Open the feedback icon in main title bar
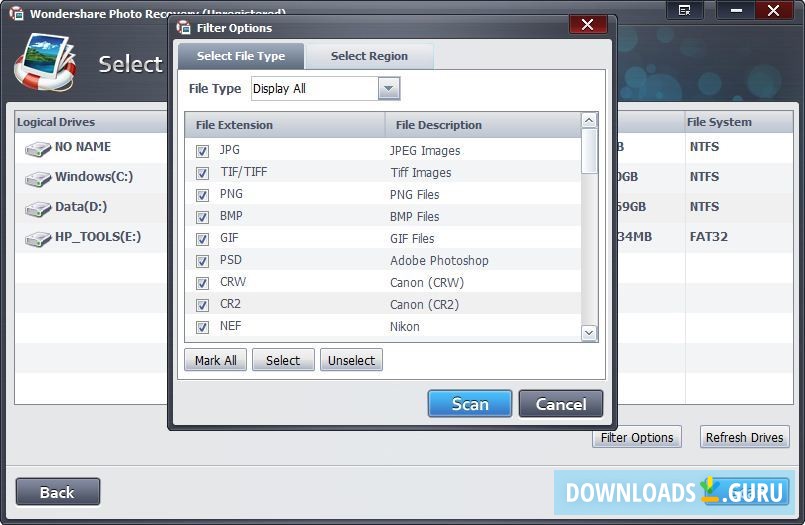 pos(684,10)
